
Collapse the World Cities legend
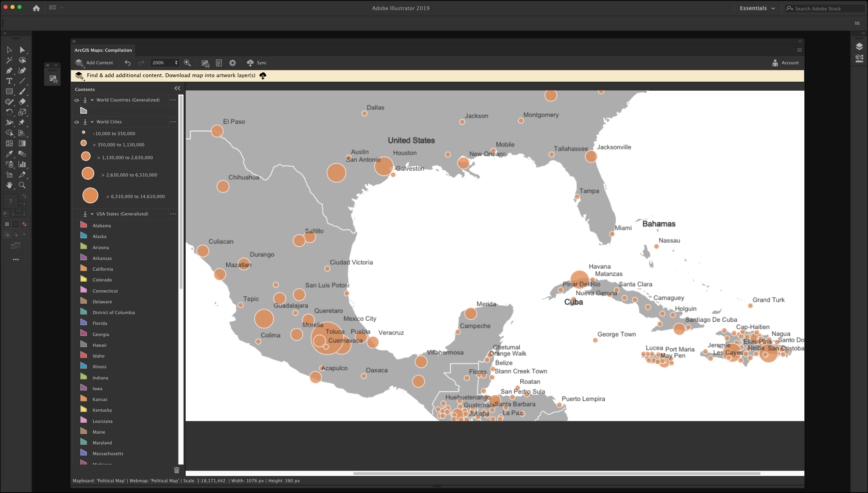92,122
